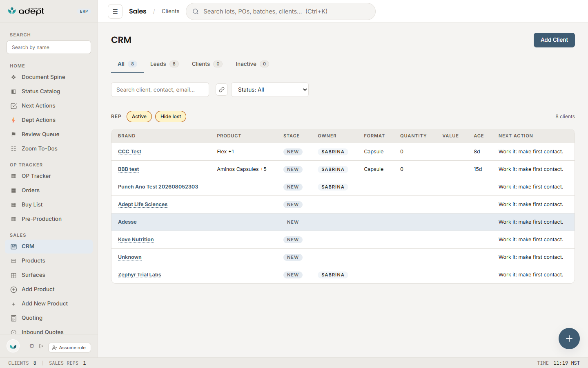Click the copy link icon button
This screenshot has height=368, width=588.
point(222,90)
